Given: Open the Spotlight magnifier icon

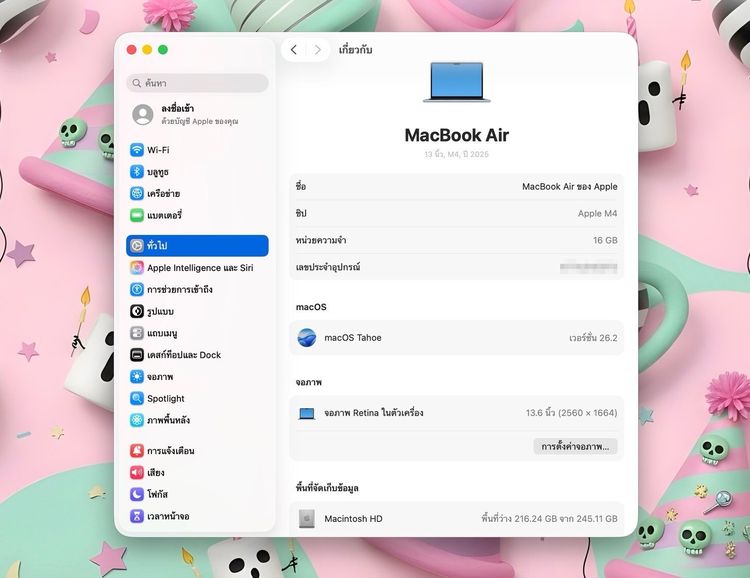Looking at the screenshot, I should (137, 398).
